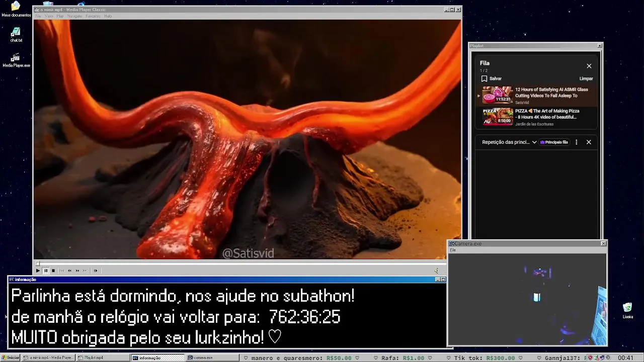Rewind the video with decrease rate button
Screen dimensions: 644x362
click(69, 270)
